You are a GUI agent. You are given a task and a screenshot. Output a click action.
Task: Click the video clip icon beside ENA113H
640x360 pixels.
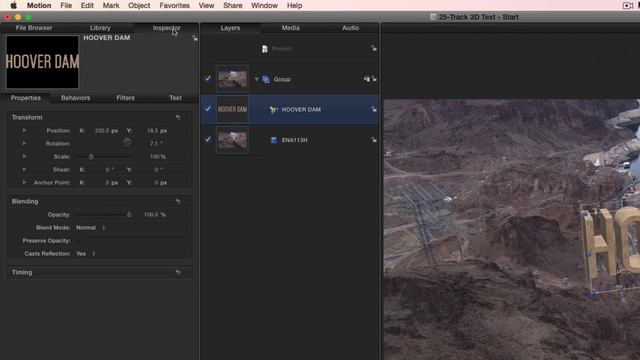tap(274, 140)
